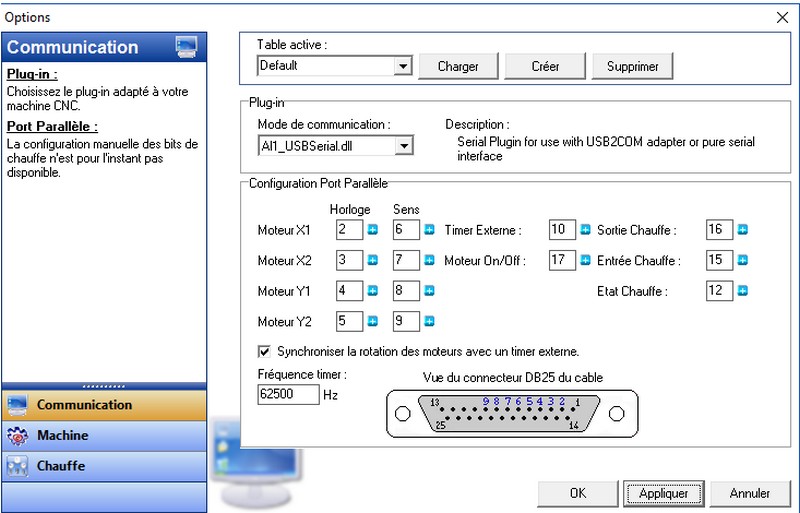
Task: Click the Fréquence timer input field
Action: (x=288, y=395)
